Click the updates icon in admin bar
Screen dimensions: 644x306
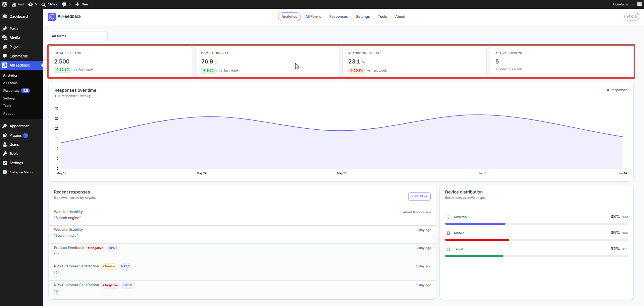pos(31,4)
